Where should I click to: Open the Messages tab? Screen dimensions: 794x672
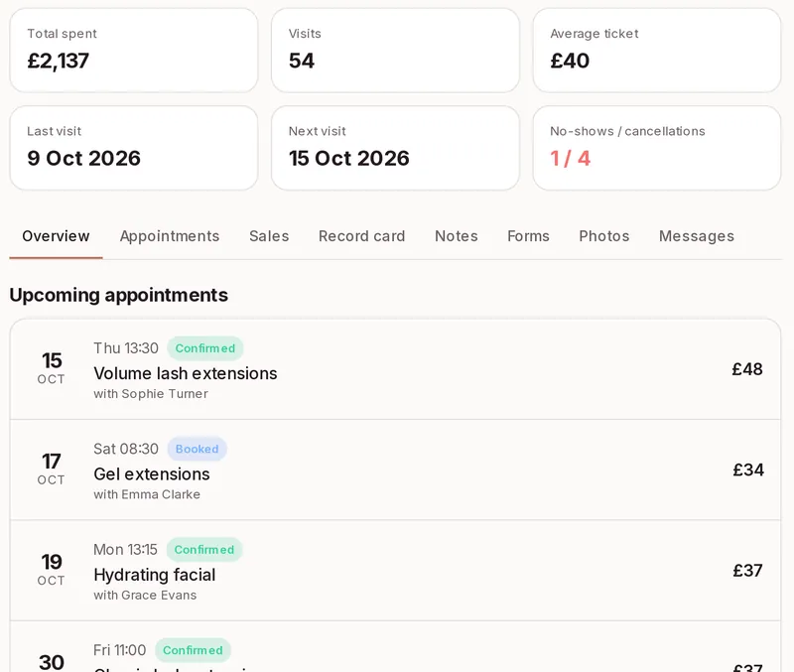click(x=697, y=236)
